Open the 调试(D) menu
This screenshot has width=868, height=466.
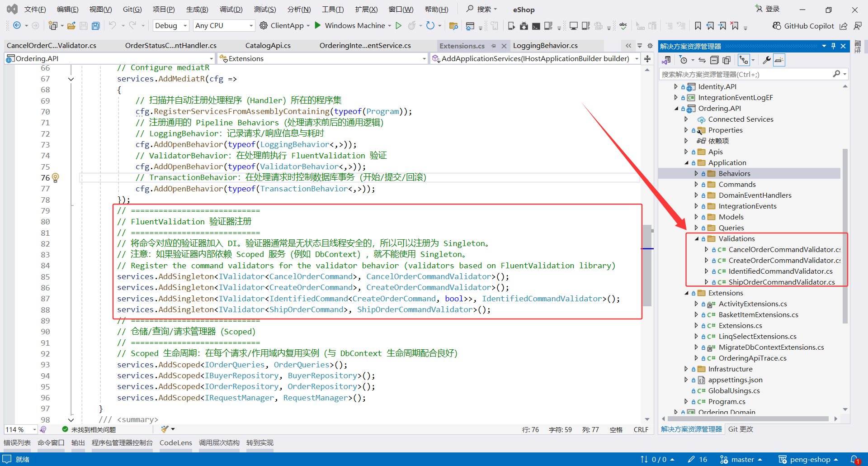(x=231, y=10)
